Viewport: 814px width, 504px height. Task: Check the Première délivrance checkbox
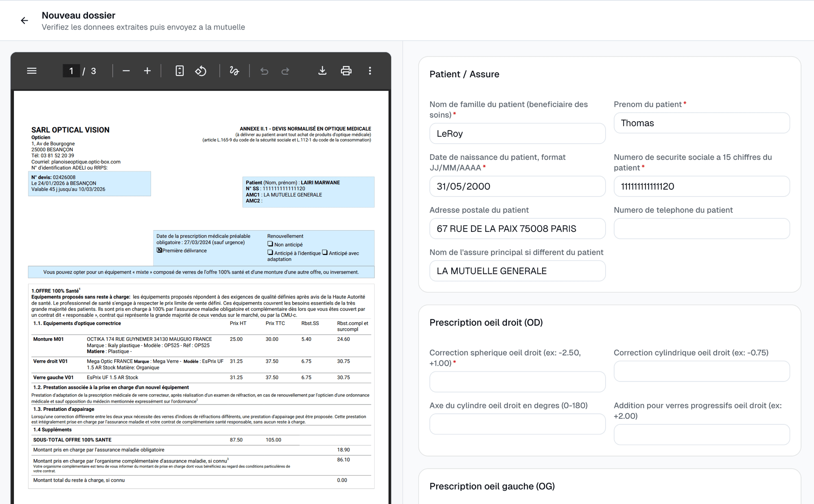coord(159,250)
